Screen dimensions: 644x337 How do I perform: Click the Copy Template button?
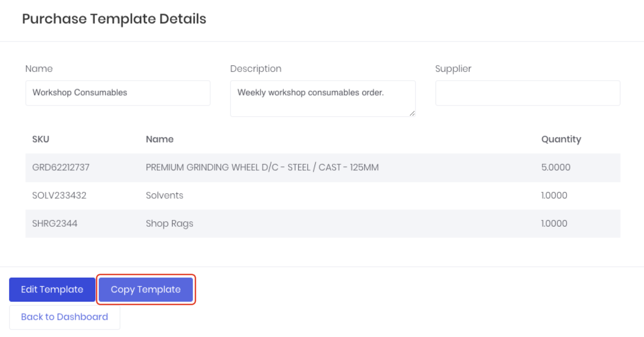(x=146, y=289)
